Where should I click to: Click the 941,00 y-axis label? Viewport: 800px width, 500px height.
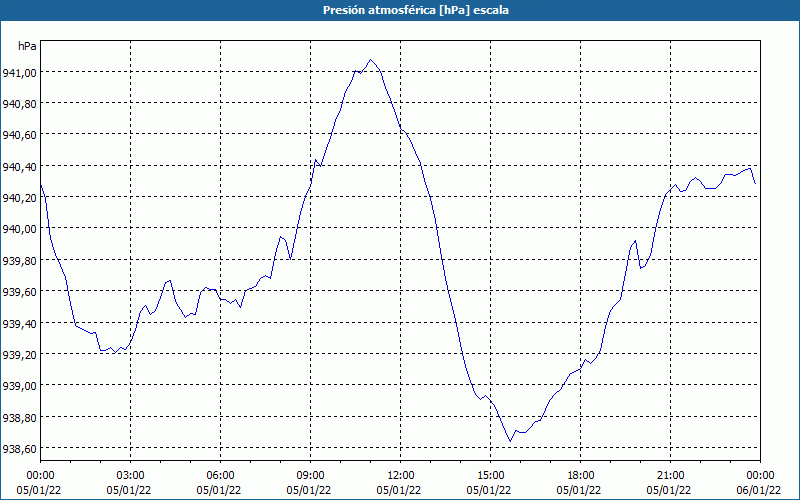pos(20,73)
